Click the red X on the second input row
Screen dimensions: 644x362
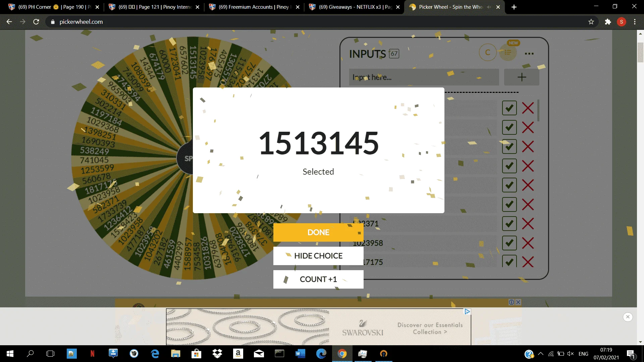pos(528,127)
